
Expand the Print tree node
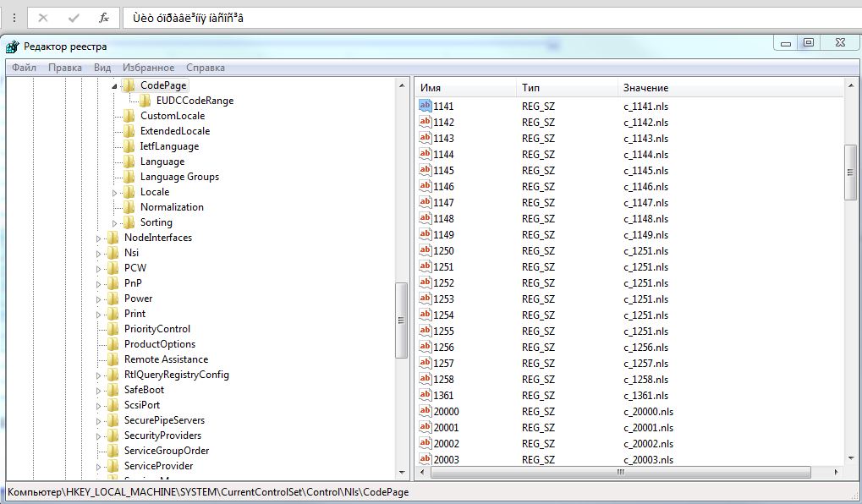(99, 315)
